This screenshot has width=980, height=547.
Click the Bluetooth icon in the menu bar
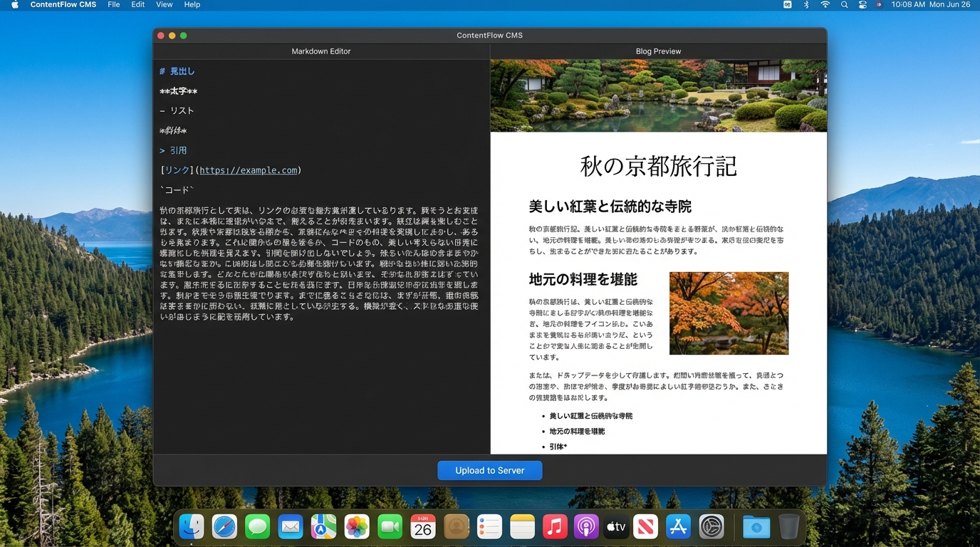pyautogui.click(x=806, y=4)
